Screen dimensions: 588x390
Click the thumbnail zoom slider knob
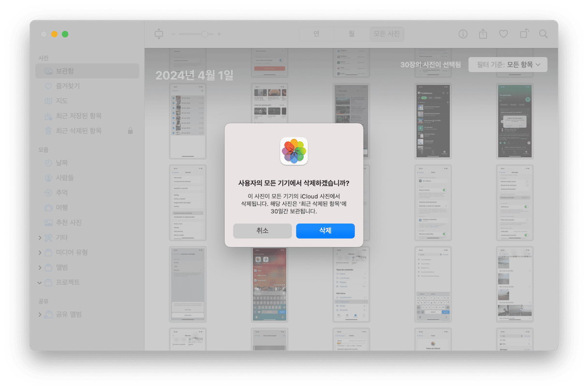click(205, 34)
